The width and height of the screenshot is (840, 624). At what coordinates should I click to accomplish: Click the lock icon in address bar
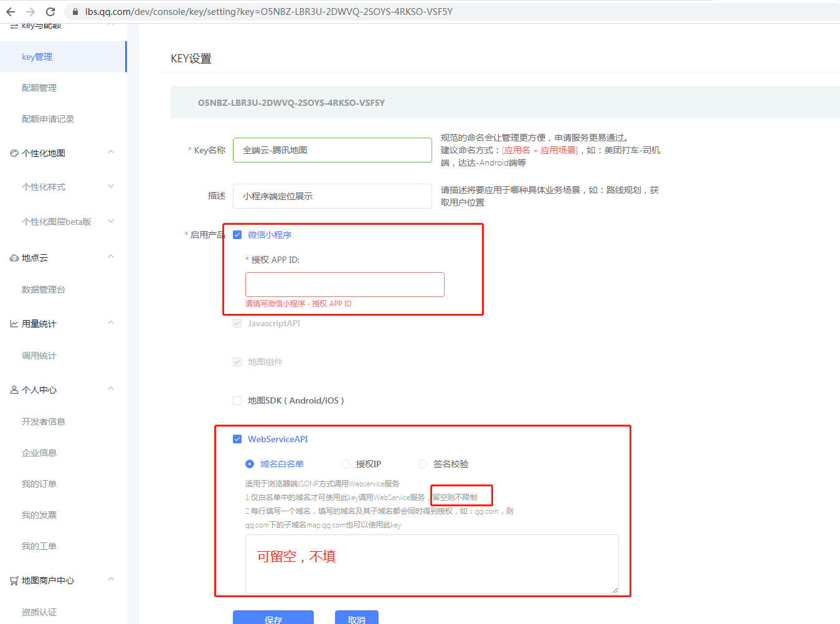tap(75, 12)
